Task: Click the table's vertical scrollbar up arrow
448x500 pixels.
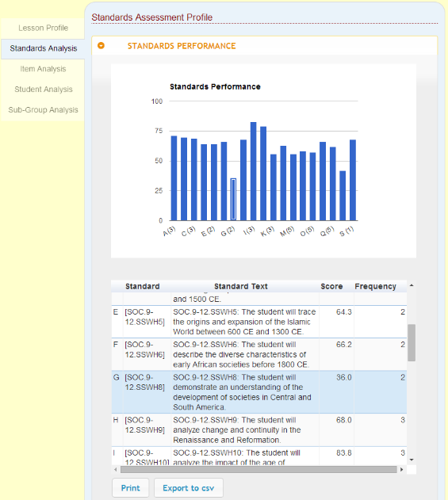Action: [412, 285]
